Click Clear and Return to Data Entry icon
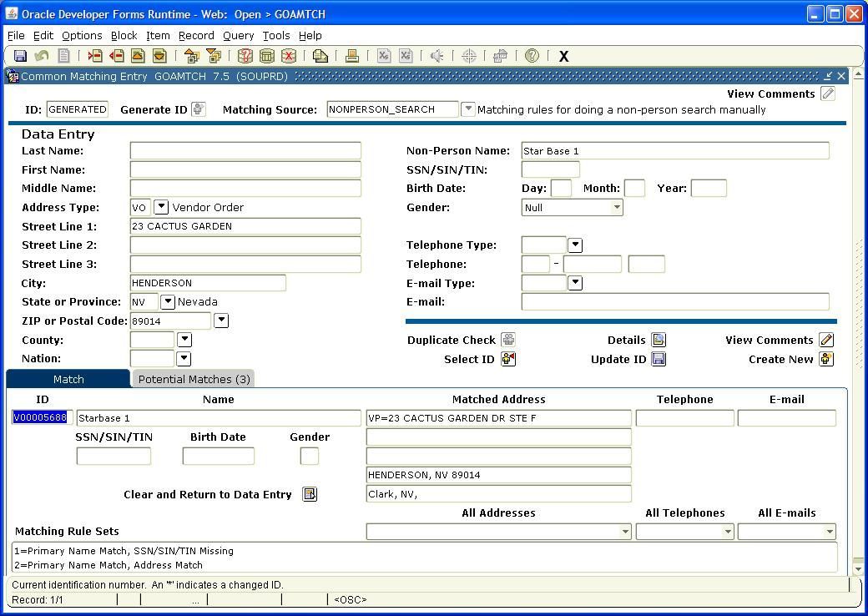 tap(310, 494)
